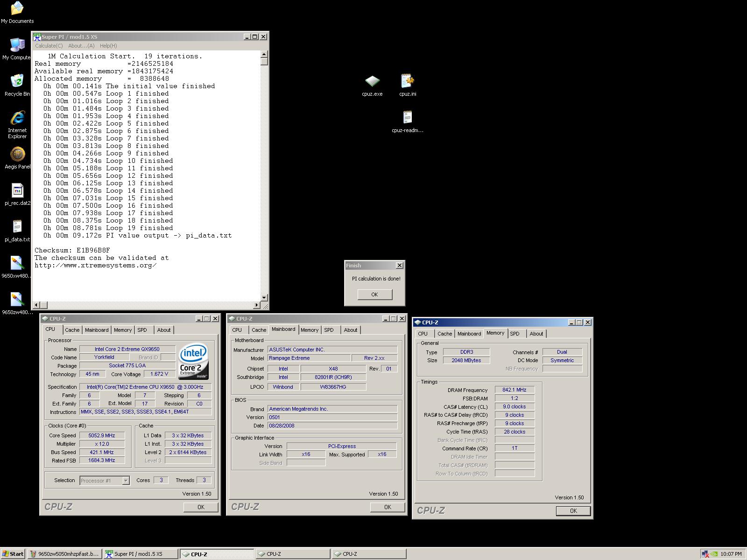Open the Start menu
Image resolution: width=747 pixels, height=560 pixels.
(x=13, y=554)
